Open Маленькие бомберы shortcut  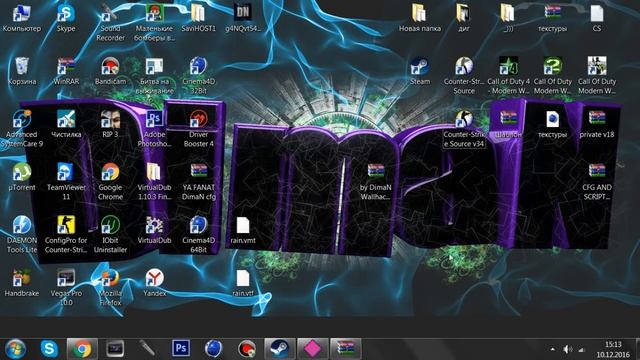coord(154,23)
